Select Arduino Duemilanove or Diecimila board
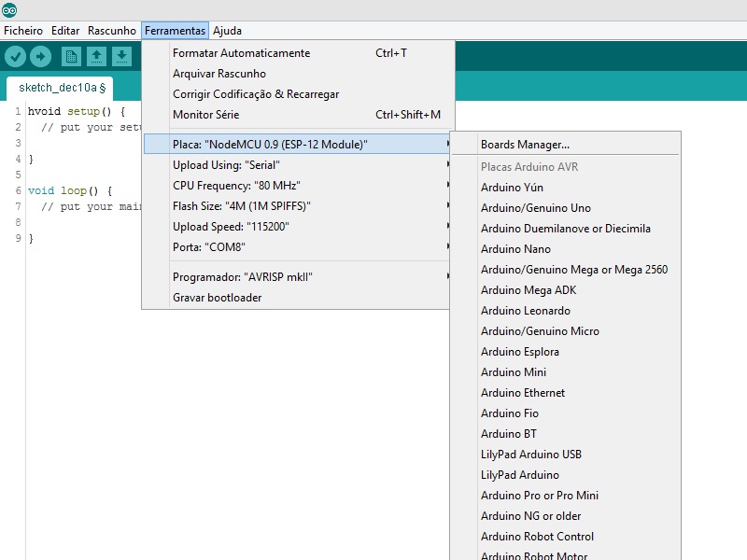 coord(566,228)
